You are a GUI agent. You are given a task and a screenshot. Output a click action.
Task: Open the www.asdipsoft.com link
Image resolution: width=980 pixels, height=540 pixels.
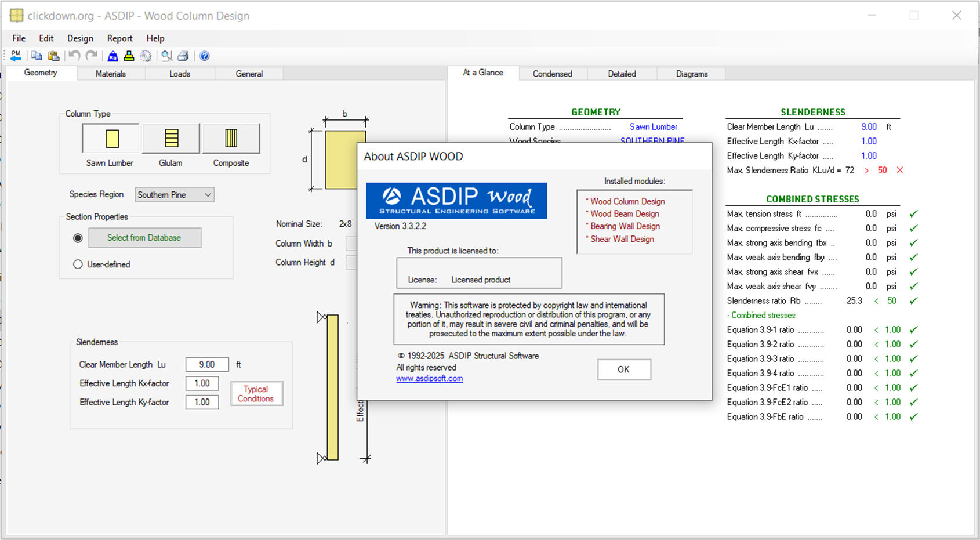[429, 379]
